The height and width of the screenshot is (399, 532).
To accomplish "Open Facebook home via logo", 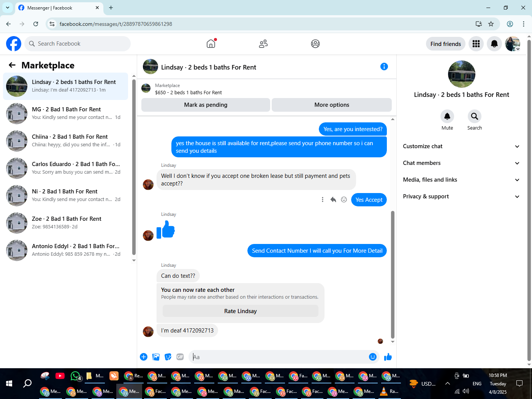I will pyautogui.click(x=14, y=44).
